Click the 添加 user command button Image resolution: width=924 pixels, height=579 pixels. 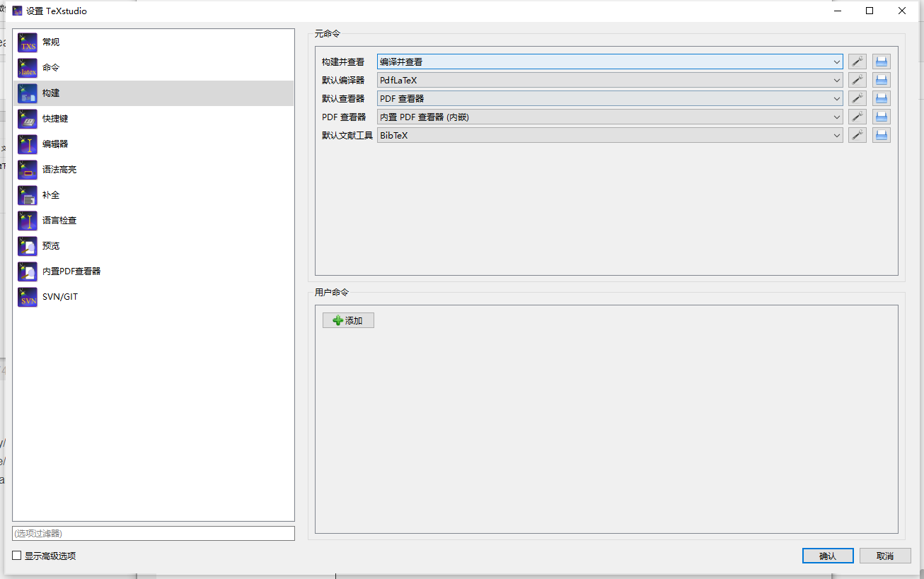pyautogui.click(x=348, y=320)
